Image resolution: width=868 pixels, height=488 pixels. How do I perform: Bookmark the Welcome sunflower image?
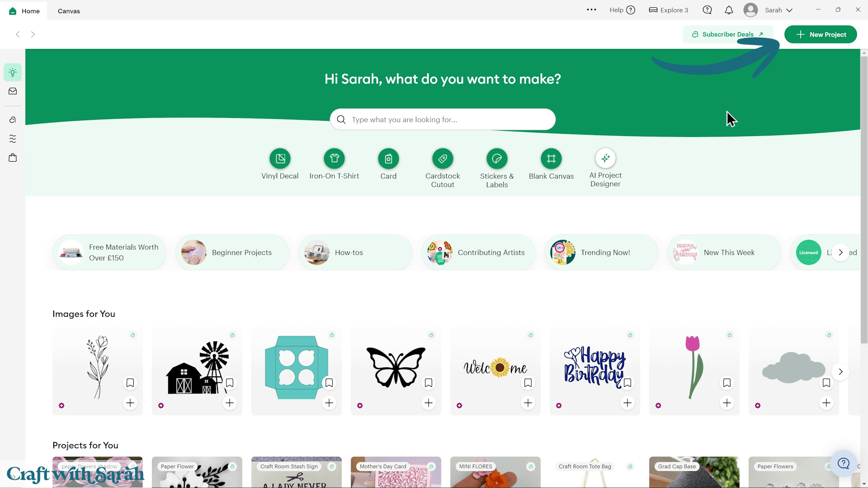pyautogui.click(x=528, y=383)
